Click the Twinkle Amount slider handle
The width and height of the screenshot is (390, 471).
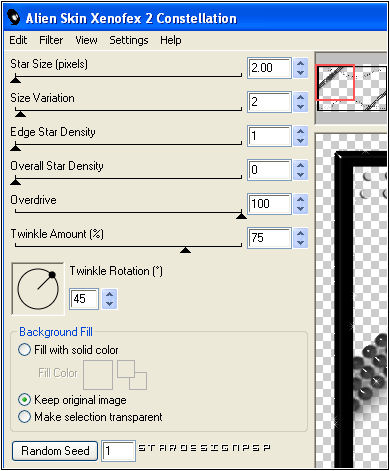[185, 250]
